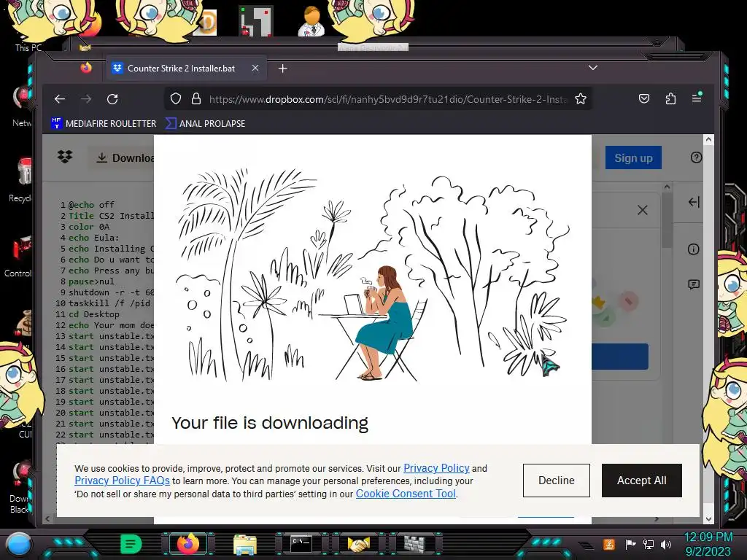The height and width of the screenshot is (560, 747).
Task: Open File Explorer from the taskbar
Action: click(245, 544)
